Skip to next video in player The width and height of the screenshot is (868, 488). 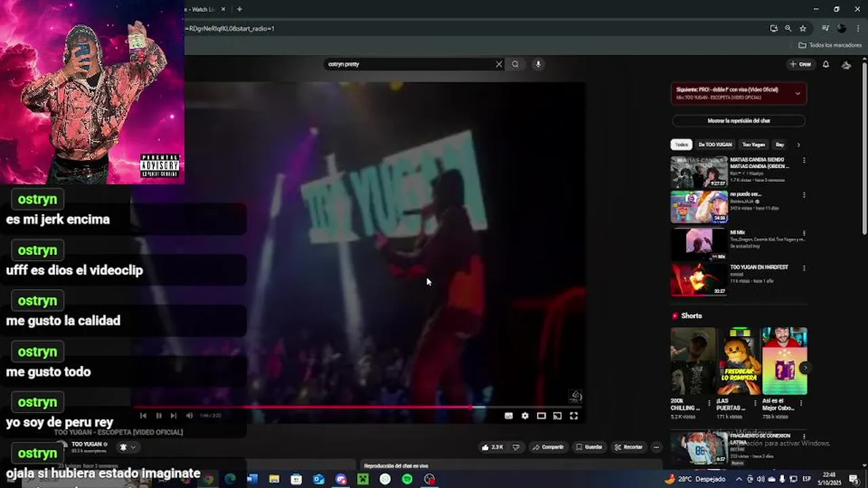click(x=174, y=415)
